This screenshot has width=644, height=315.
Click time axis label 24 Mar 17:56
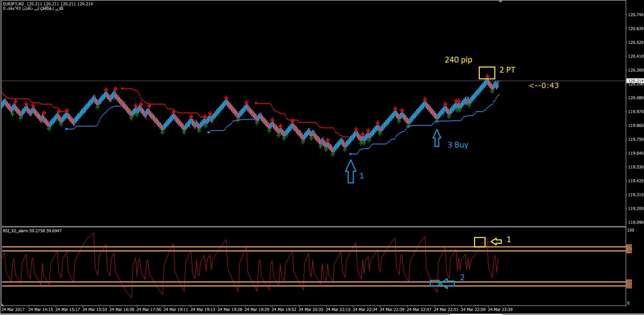coord(149,310)
